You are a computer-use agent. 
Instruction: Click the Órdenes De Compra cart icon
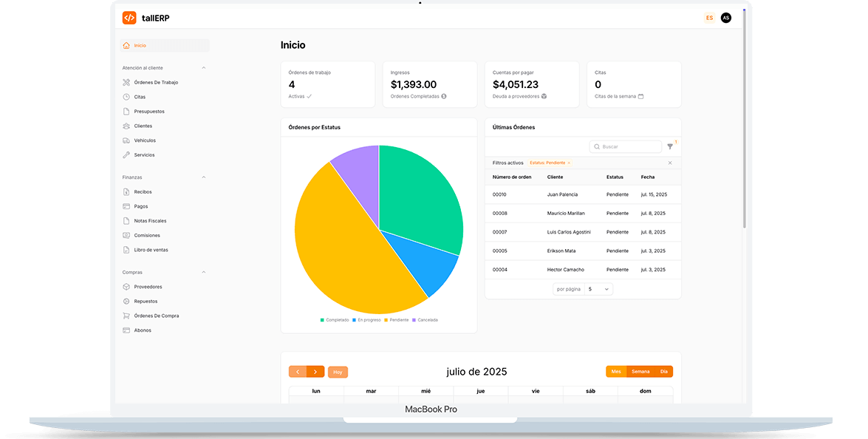126,316
